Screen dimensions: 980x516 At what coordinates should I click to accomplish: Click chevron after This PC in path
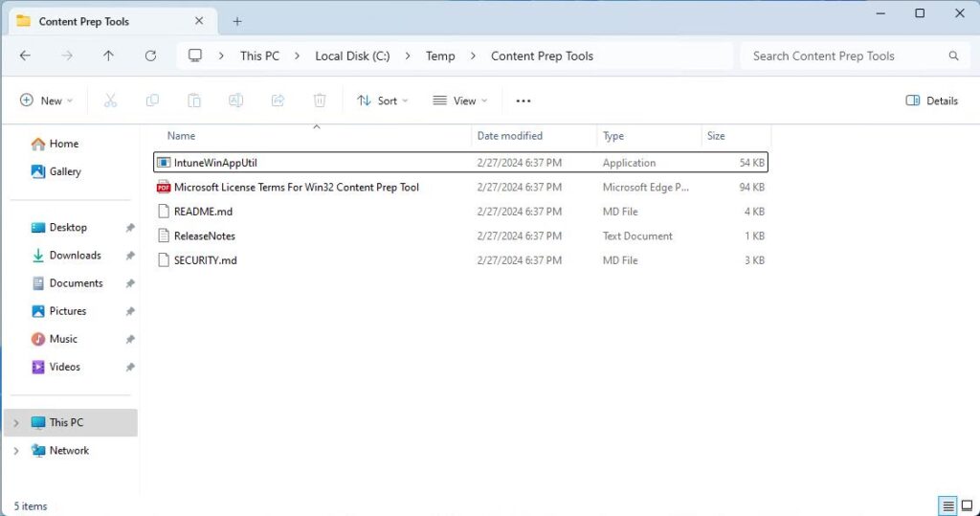pos(297,56)
